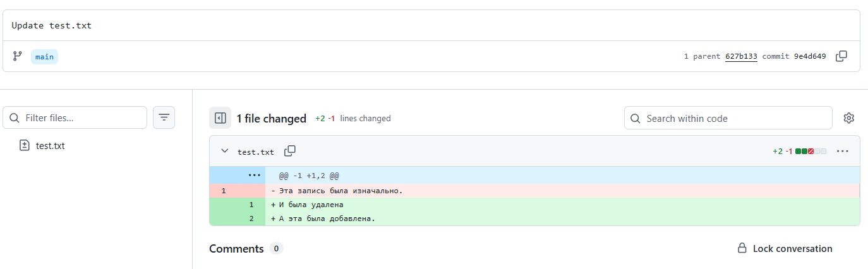Collapse the file tree sidebar panel

coord(220,118)
